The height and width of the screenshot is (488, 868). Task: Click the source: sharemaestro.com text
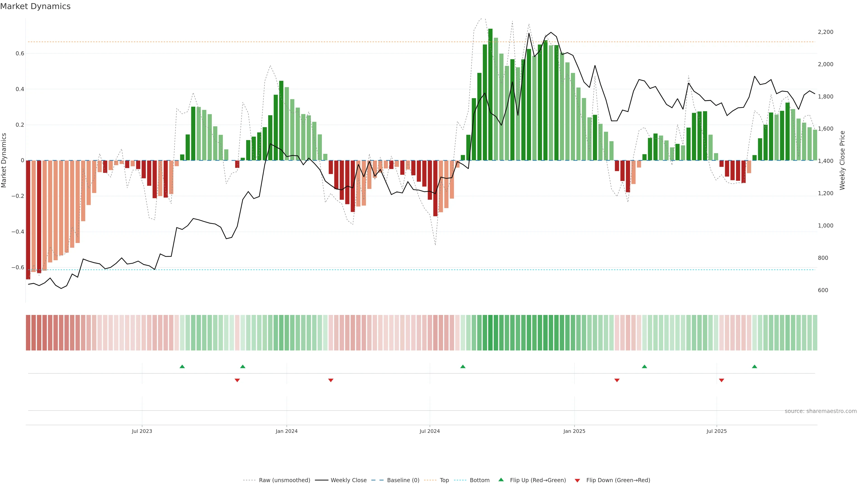(x=821, y=411)
